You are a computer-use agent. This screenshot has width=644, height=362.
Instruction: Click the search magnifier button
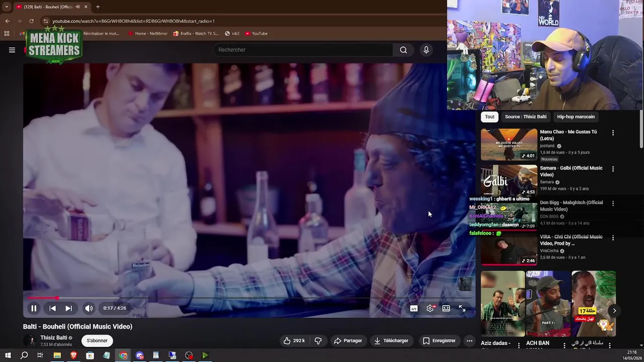click(x=404, y=50)
